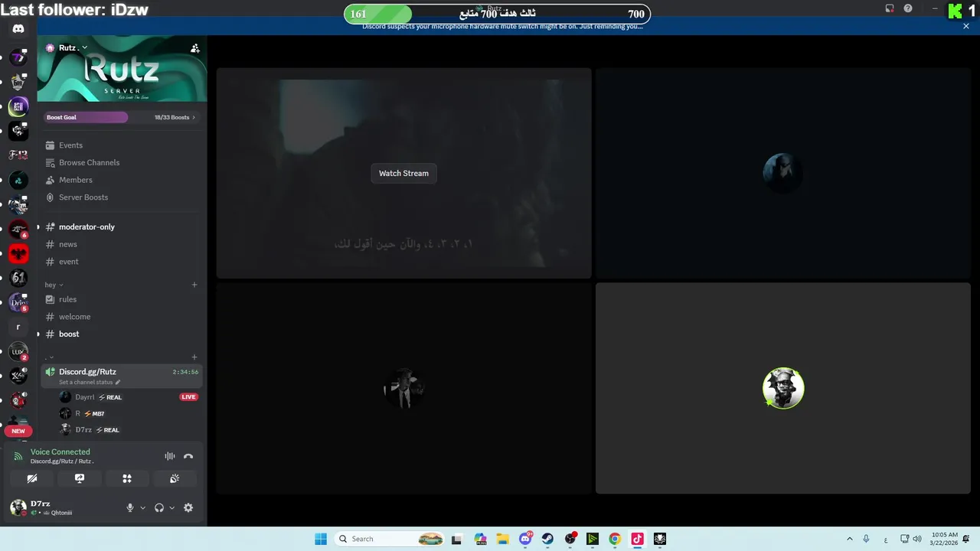This screenshot has width=980, height=551.
Task: Open File Explorer from the taskbar
Action: pos(502,539)
